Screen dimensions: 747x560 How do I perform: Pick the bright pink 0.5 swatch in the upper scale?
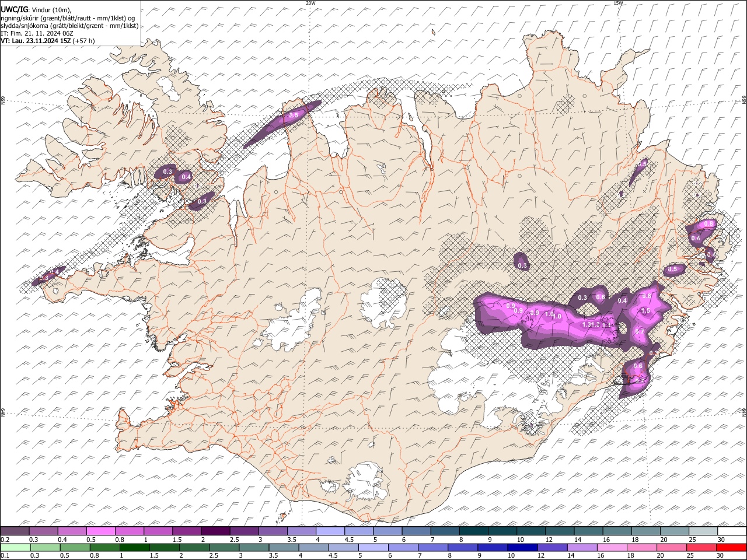[x=100, y=531]
